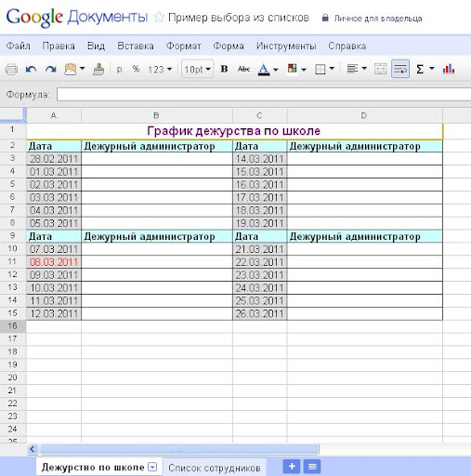Star the document title
This screenshot has height=476, width=471.
click(159, 17)
